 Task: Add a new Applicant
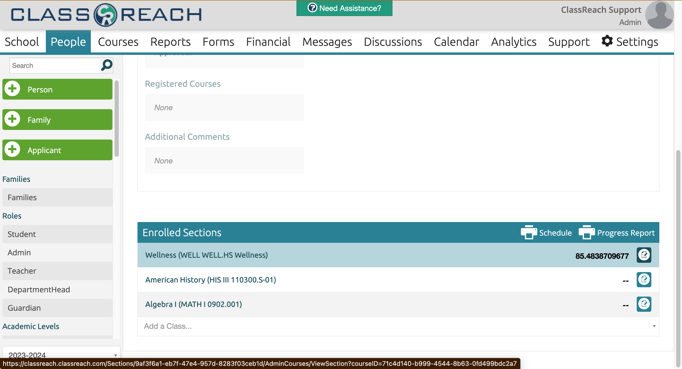click(x=57, y=150)
